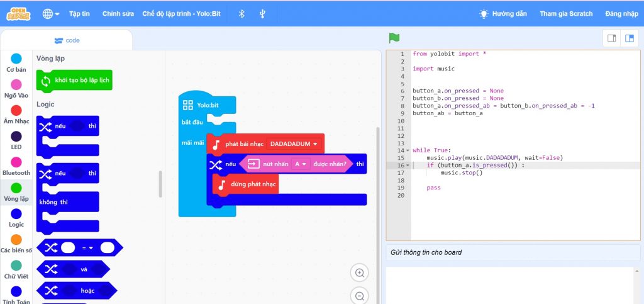Click the workspace nếu shuffle icon
Viewport: 644px width, 304px height.
(216, 165)
